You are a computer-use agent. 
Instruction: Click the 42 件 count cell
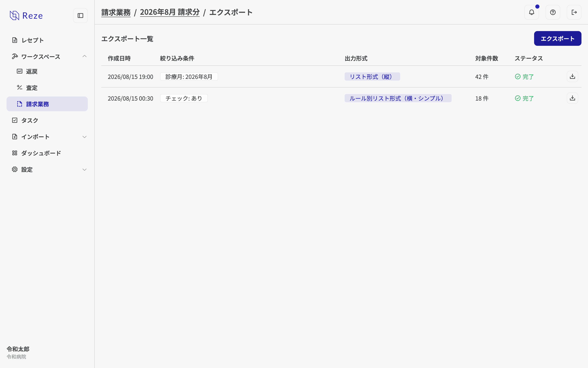coord(482,77)
